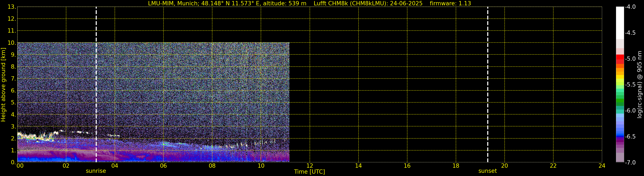The height and width of the screenshot is (176, 644).
Task: Click the 'log(rc-signal) @ 905 nm' colorbar label
Action: pyautogui.click(x=640, y=85)
